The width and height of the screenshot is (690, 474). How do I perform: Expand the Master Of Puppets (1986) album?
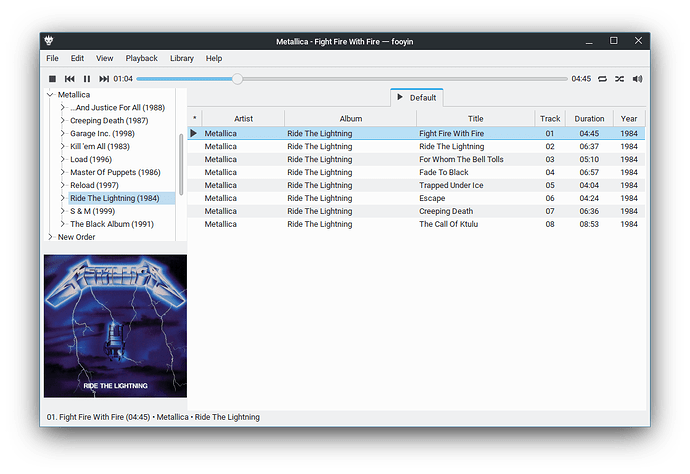pyautogui.click(x=63, y=173)
